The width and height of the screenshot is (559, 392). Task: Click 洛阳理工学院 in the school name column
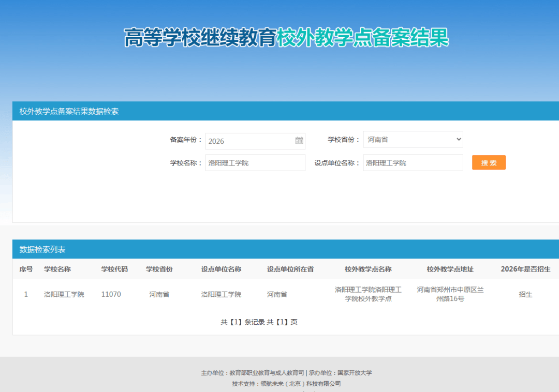pos(64,294)
